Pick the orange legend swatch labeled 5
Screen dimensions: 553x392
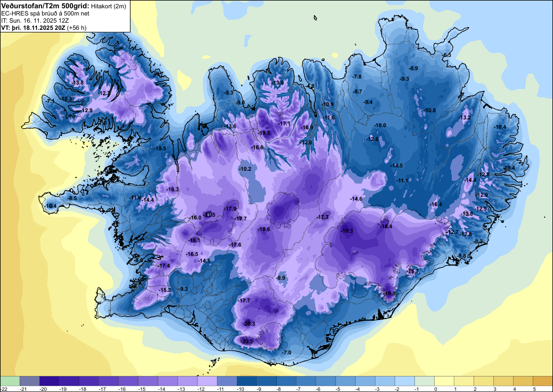(543, 381)
